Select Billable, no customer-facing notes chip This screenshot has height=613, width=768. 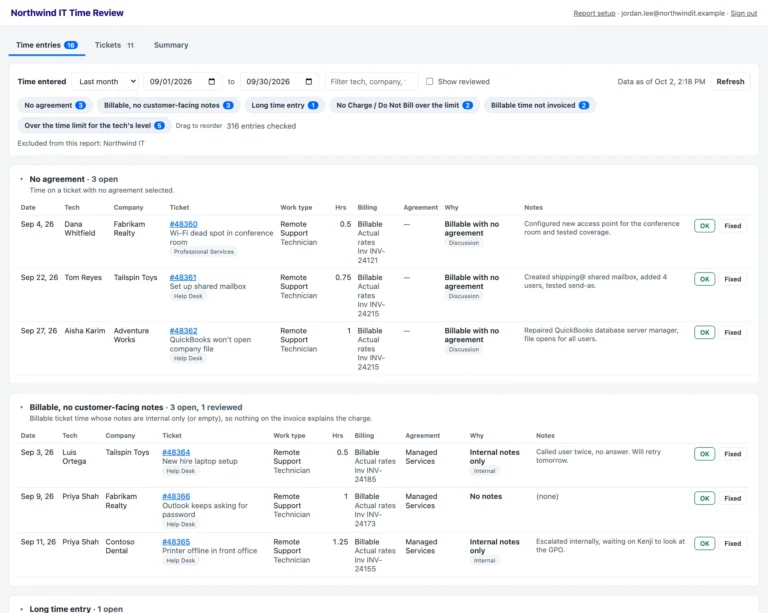click(x=168, y=105)
